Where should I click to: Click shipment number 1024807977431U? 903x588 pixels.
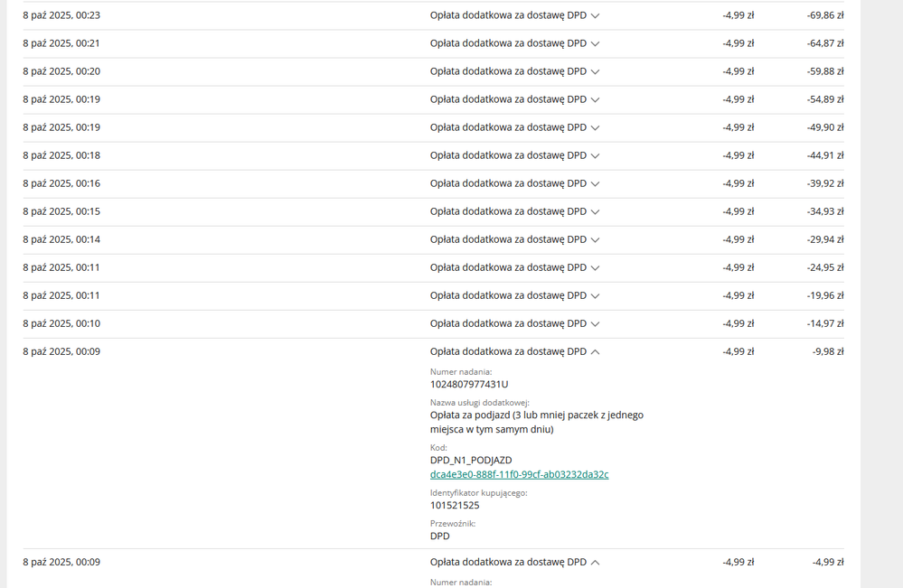[x=468, y=384]
